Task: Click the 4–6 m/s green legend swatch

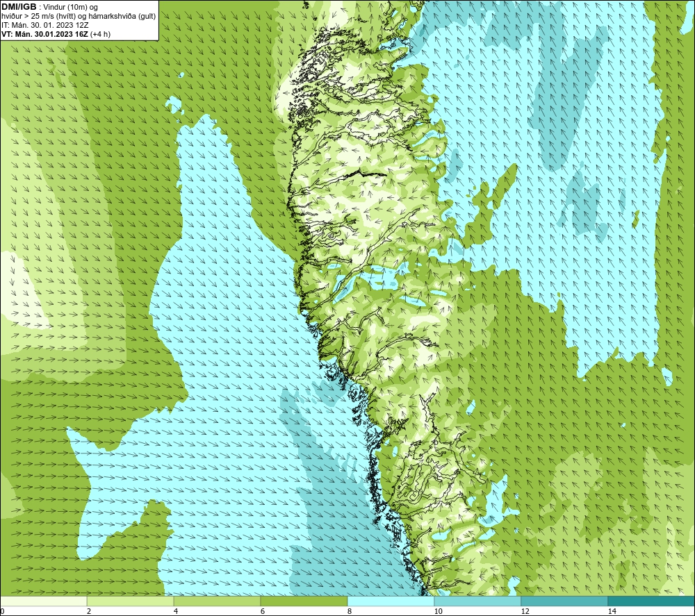Action: [x=217, y=601]
